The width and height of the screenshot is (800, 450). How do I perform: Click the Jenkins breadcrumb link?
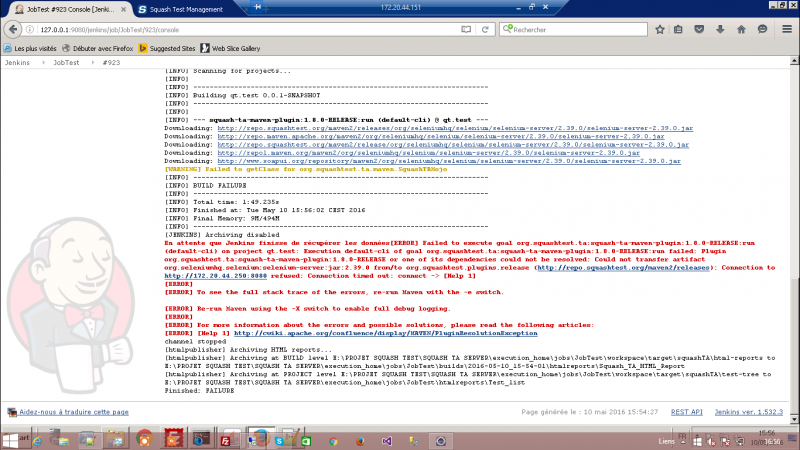click(21, 61)
